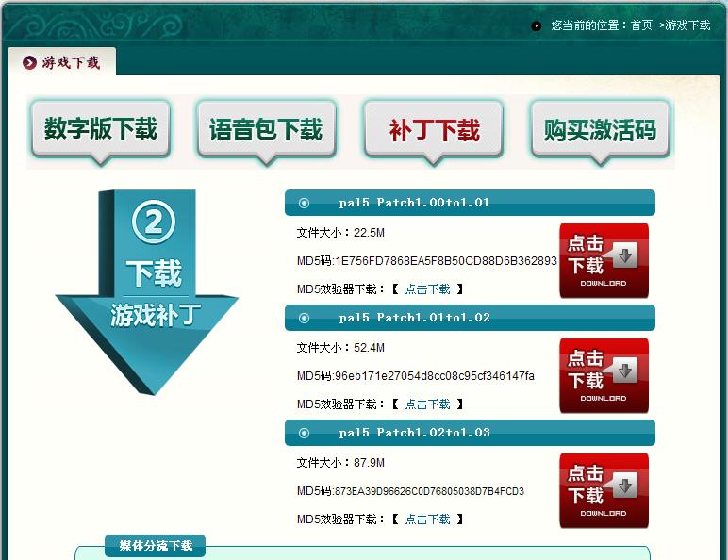728x560 pixels.
Task: Open the 语音包下载 section
Action: click(x=266, y=128)
